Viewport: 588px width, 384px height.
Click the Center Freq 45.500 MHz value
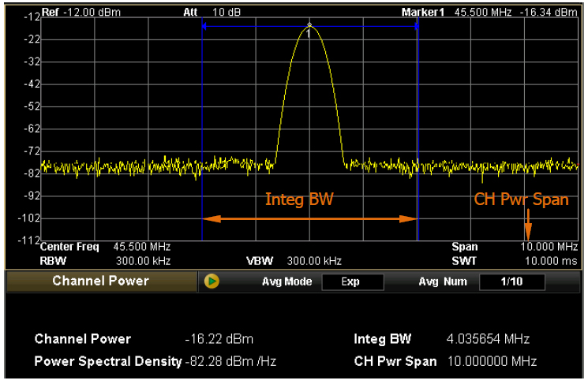pos(142,247)
